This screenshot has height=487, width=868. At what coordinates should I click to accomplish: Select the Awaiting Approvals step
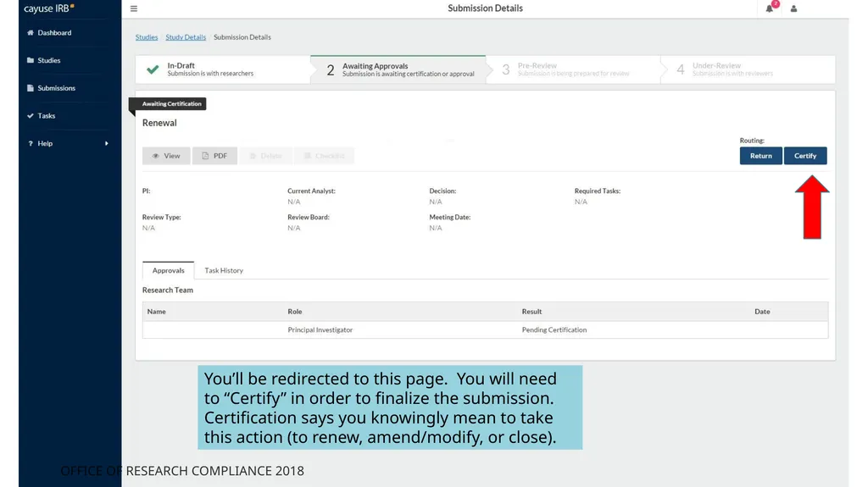[398, 69]
